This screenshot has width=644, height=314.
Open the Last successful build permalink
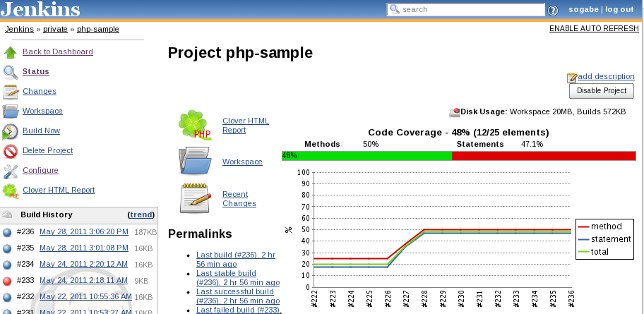tap(238, 296)
